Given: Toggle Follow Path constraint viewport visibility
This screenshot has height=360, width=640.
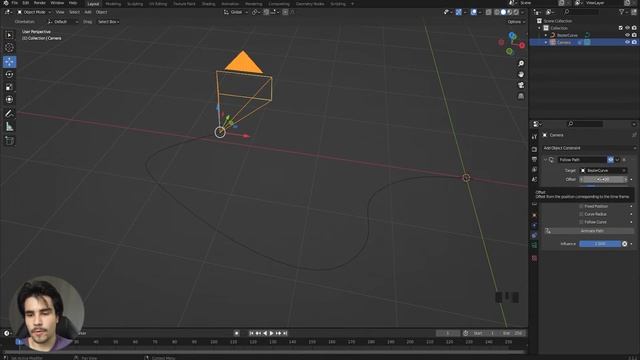Looking at the screenshot, I should (610, 160).
